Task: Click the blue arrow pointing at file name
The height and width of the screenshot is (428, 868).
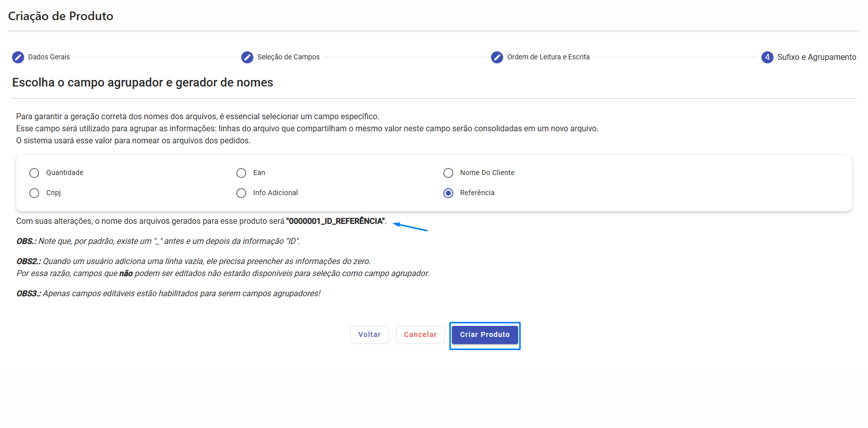Action: [410, 227]
